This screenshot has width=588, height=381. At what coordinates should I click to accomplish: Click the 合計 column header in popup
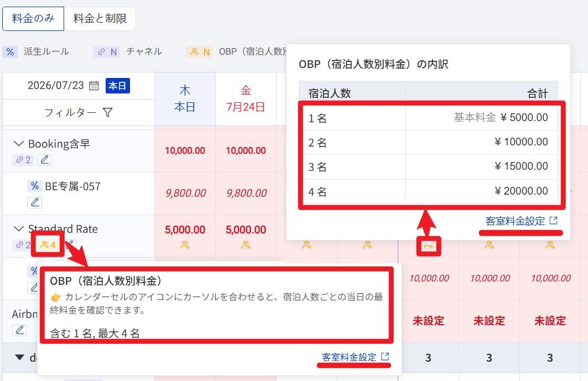tap(482, 93)
